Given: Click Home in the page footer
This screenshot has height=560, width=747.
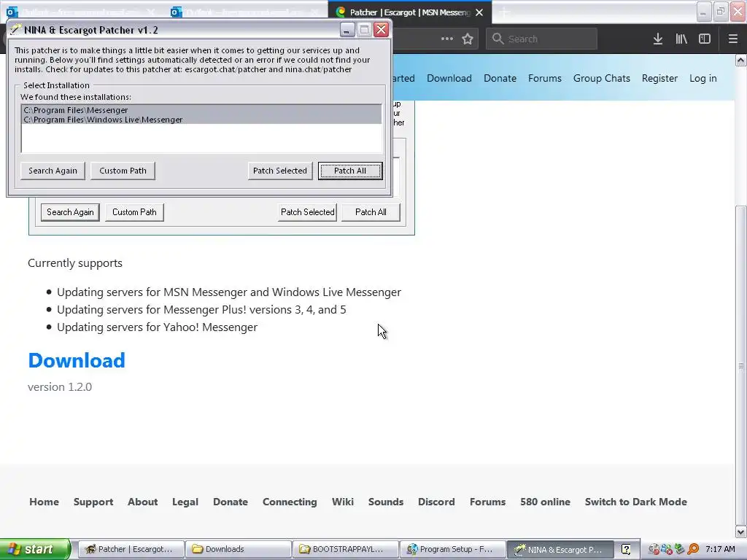Looking at the screenshot, I should point(44,502).
